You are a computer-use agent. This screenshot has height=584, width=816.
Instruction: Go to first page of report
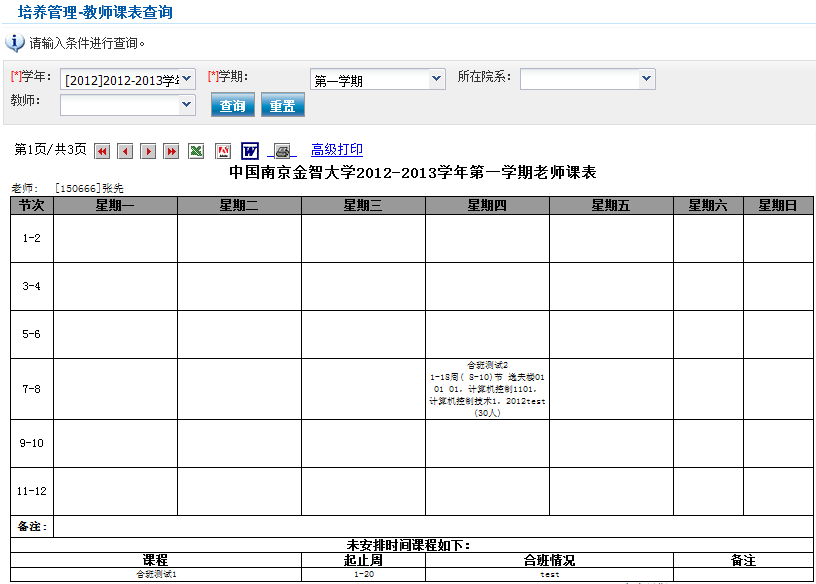(102, 151)
